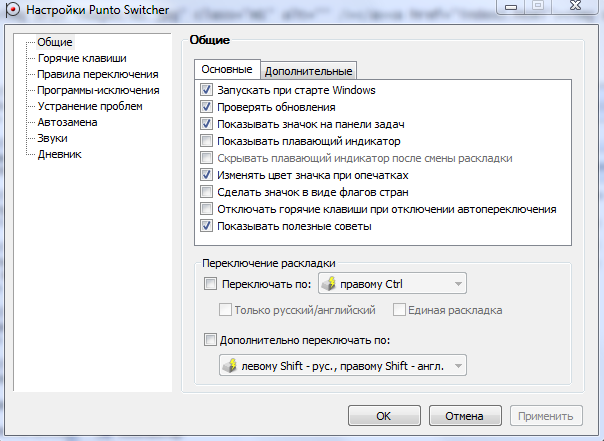Click 'Настройки Punto Switcher' title text
The width and height of the screenshot is (604, 441).
pyautogui.click(x=97, y=10)
